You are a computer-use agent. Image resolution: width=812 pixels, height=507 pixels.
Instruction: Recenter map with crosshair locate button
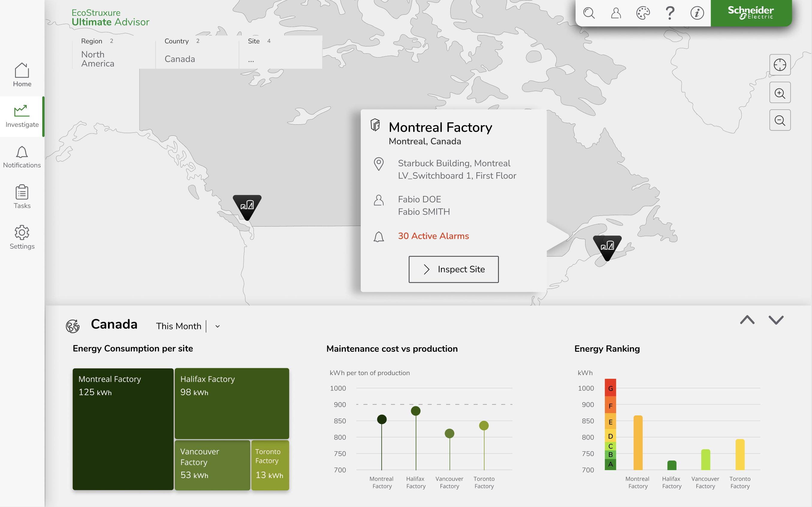[780, 65]
